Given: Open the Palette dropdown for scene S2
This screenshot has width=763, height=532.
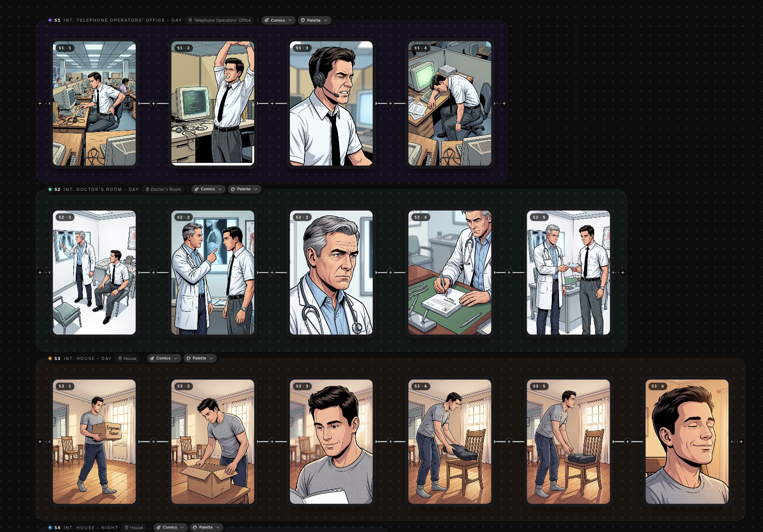Looking at the screenshot, I should pyautogui.click(x=245, y=189).
